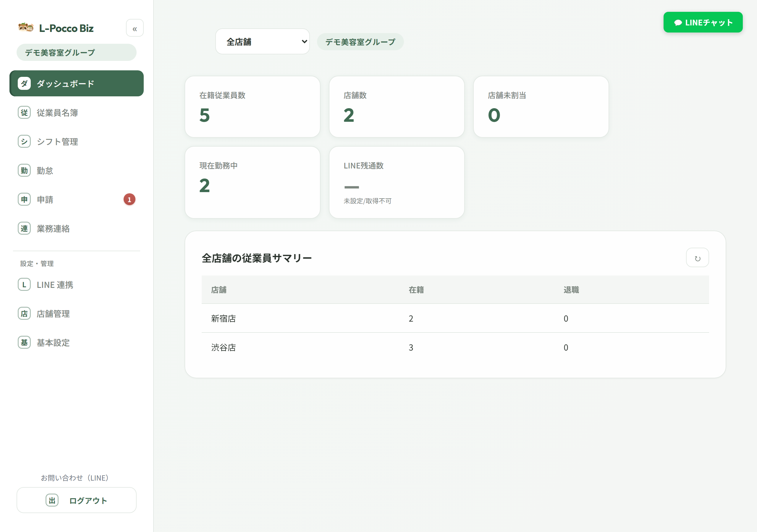Image resolution: width=757 pixels, height=532 pixels.
Task: Click 新宿店 退職 value 0
Action: 566,319
